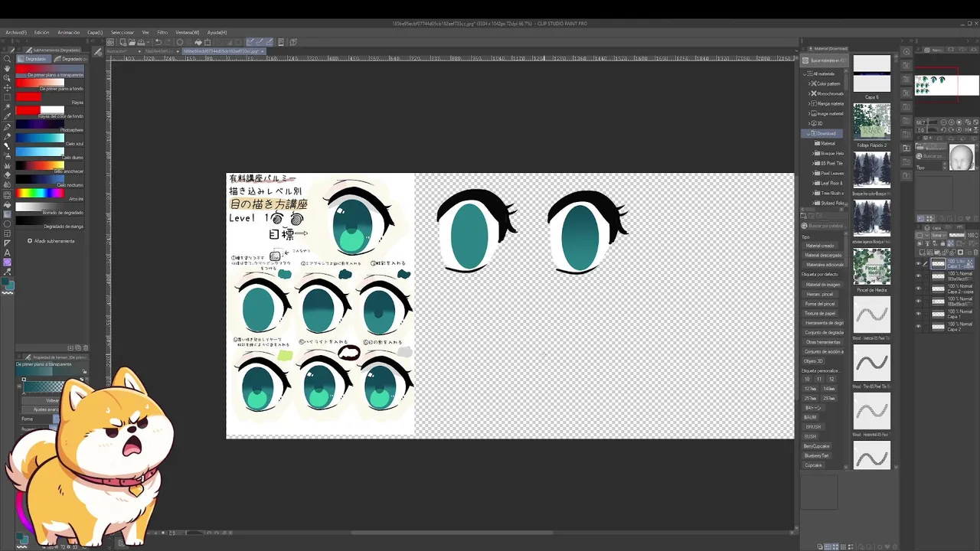The width and height of the screenshot is (980, 551).
Task: Expand the Manga material folder
Action: pos(810,103)
